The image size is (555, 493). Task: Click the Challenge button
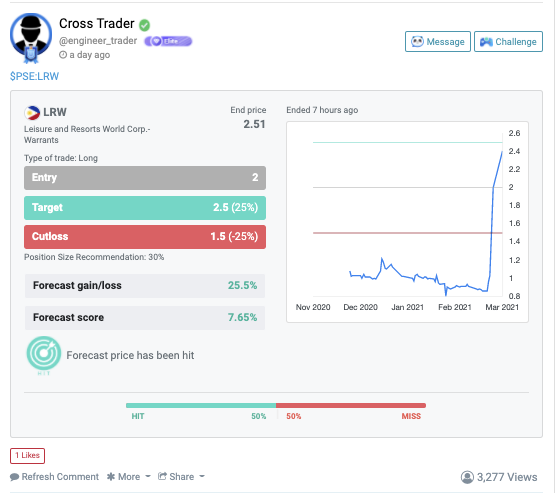pos(508,41)
